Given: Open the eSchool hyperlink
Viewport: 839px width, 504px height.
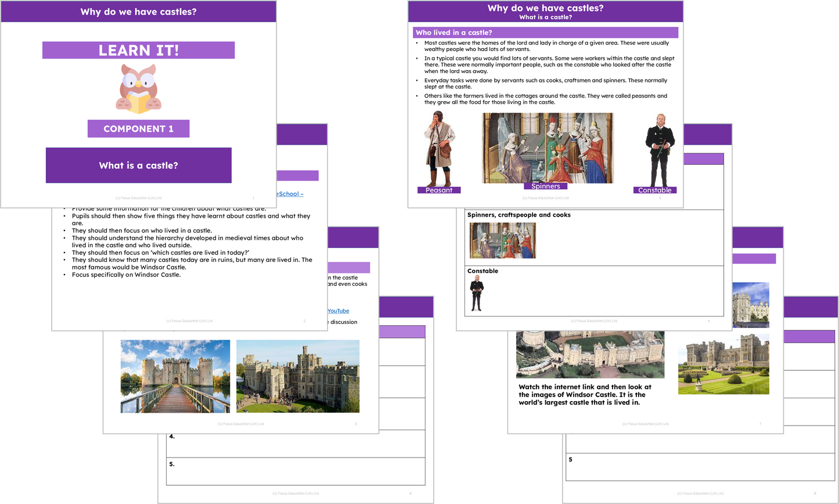Looking at the screenshot, I should [x=291, y=194].
